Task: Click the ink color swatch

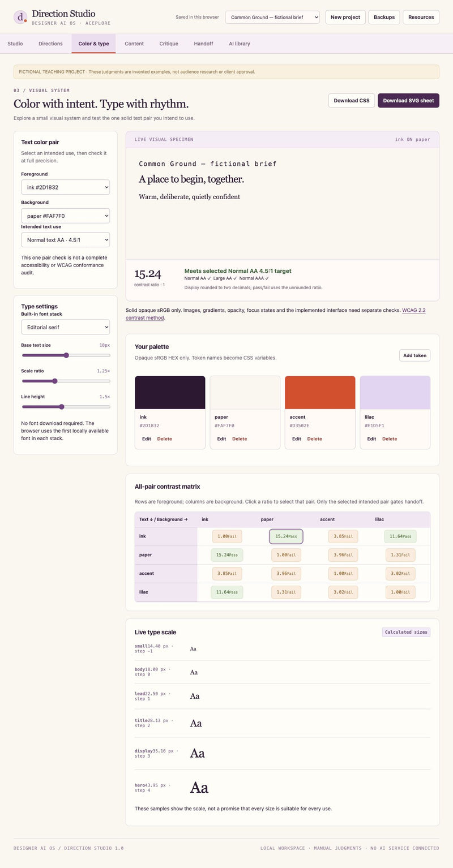Action: click(170, 393)
